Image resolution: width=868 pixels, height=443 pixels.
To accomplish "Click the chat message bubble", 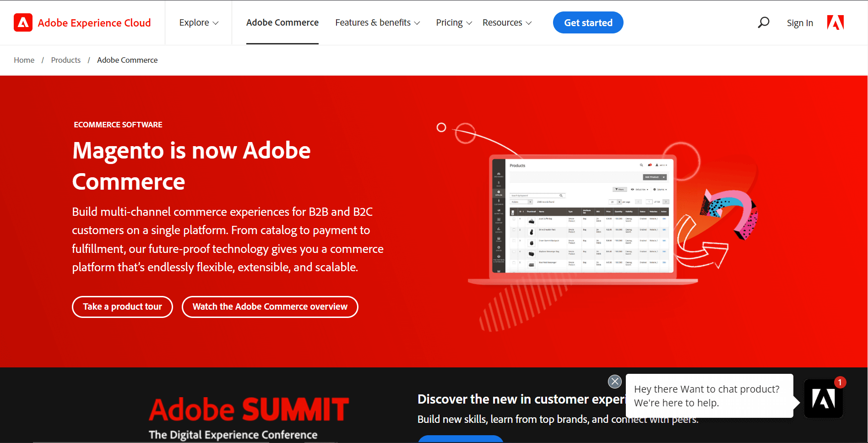I will coord(709,396).
